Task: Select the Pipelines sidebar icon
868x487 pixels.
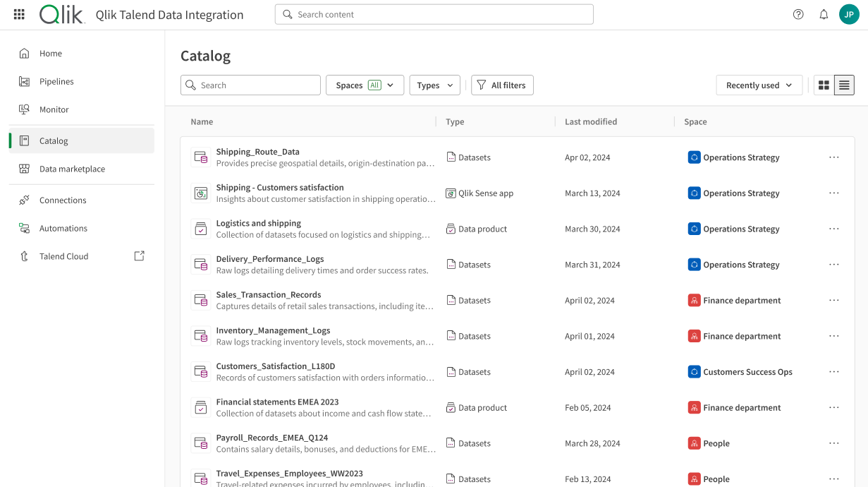Action: [25, 81]
